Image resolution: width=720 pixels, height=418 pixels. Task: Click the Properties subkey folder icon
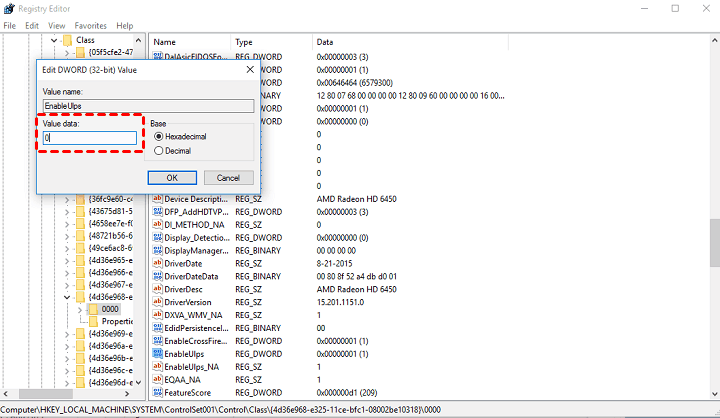click(x=93, y=321)
